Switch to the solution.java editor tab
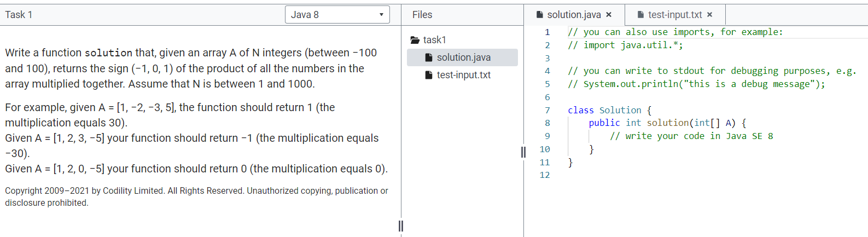The image size is (868, 237). 574,15
